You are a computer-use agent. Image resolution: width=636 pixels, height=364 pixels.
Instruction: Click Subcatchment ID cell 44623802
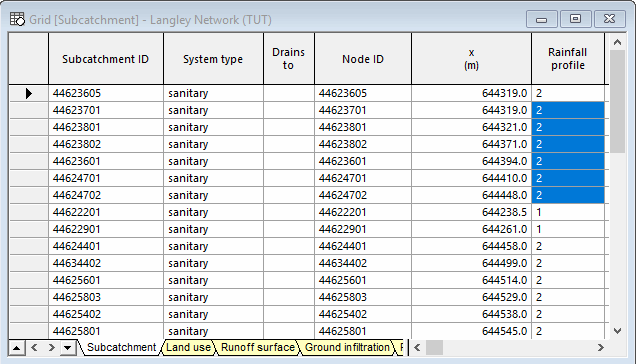point(106,144)
